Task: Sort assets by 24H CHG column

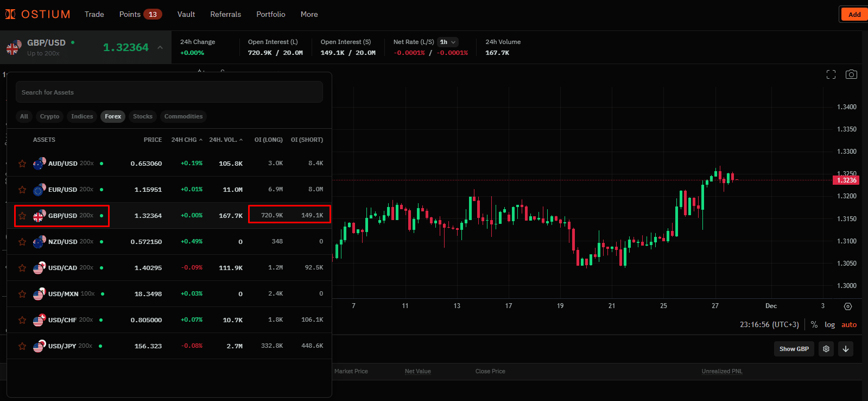Action: 186,140
